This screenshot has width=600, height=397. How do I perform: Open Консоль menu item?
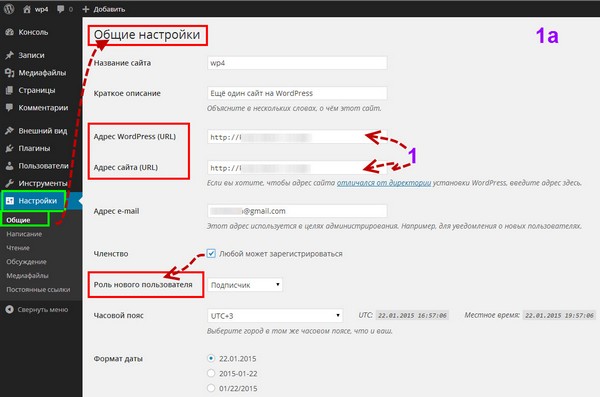(33, 32)
